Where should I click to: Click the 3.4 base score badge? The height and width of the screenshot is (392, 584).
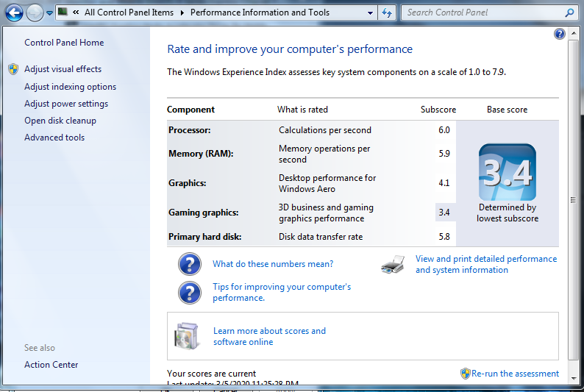(x=508, y=172)
